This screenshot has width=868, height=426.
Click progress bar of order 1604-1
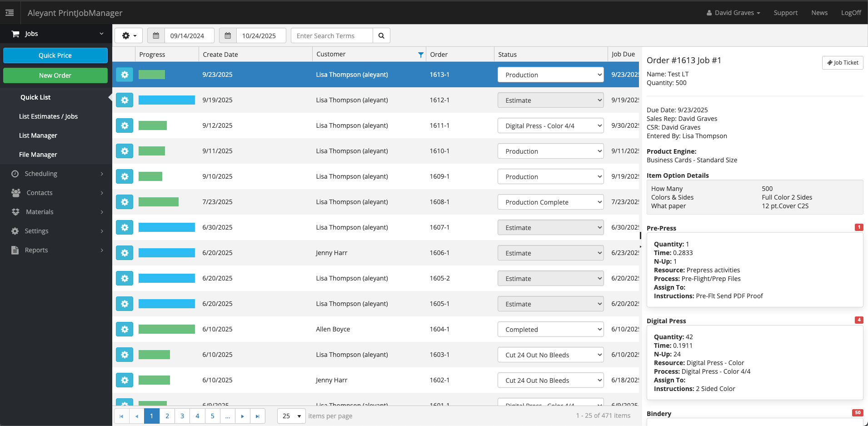pyautogui.click(x=167, y=329)
